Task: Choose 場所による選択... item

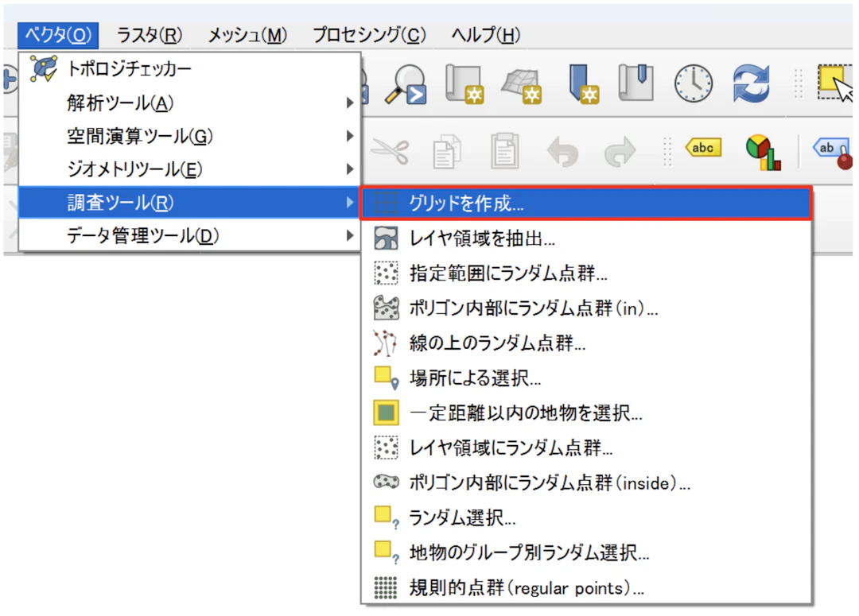Action: pyautogui.click(x=585, y=378)
